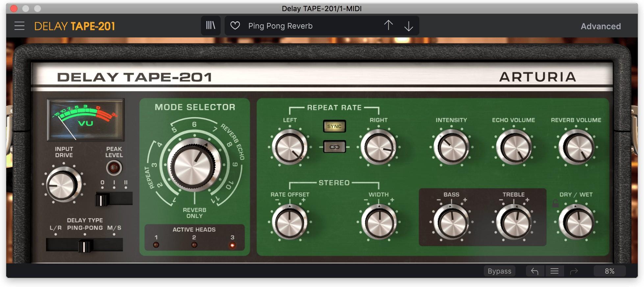The height and width of the screenshot is (287, 644).
Task: Click the DELAY TAPE-201 title logo
Action: coord(75,26)
